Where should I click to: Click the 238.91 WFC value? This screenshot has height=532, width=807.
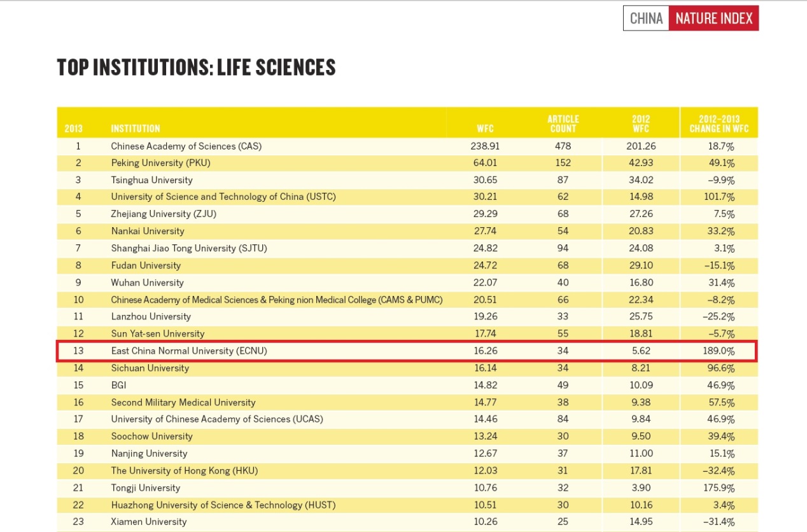[485, 146]
